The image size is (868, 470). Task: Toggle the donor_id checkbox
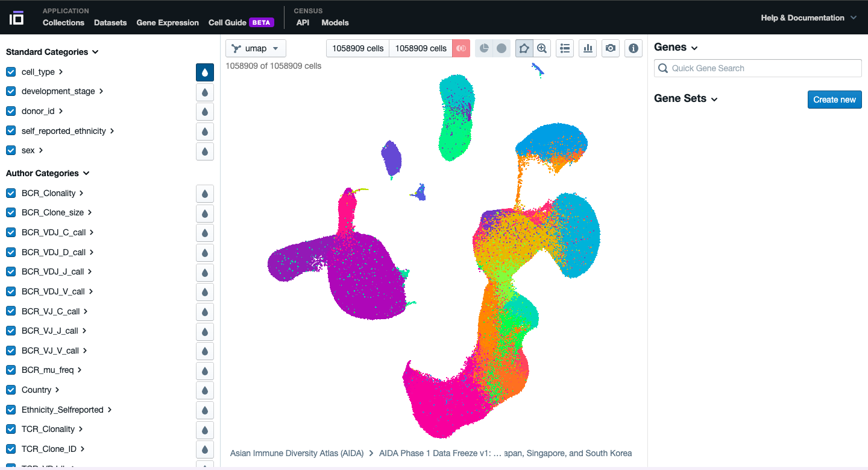pos(11,111)
